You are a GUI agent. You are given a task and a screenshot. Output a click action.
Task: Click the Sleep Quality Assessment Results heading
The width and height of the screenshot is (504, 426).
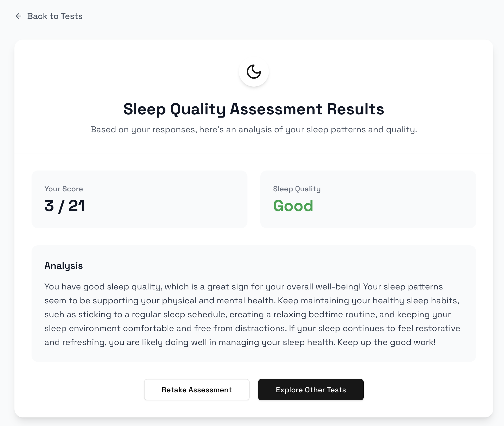pos(254,109)
